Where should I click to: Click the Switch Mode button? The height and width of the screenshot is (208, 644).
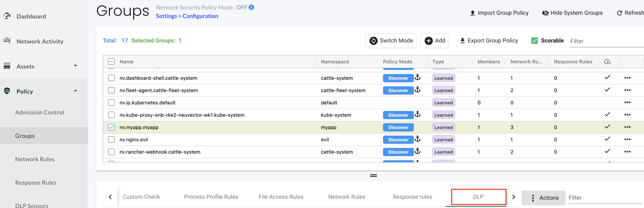click(391, 40)
